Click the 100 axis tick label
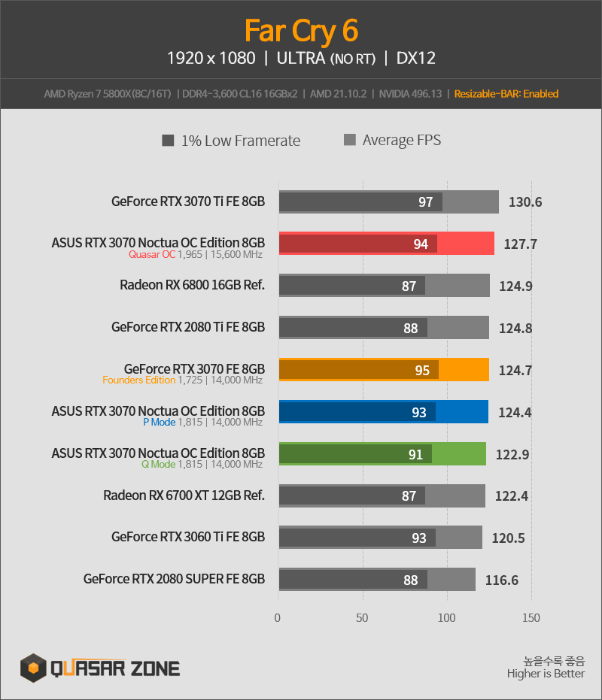 tap(446, 618)
